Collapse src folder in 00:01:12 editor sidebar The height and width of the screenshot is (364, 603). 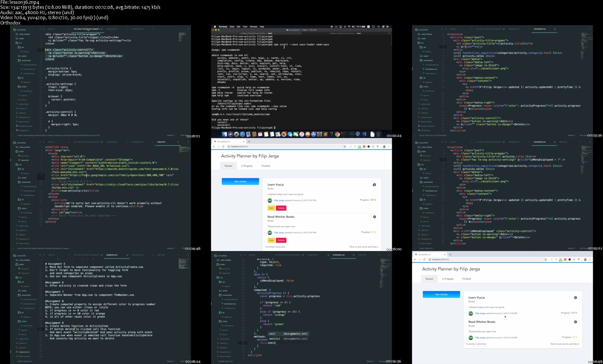pyautogui.click(x=19, y=43)
